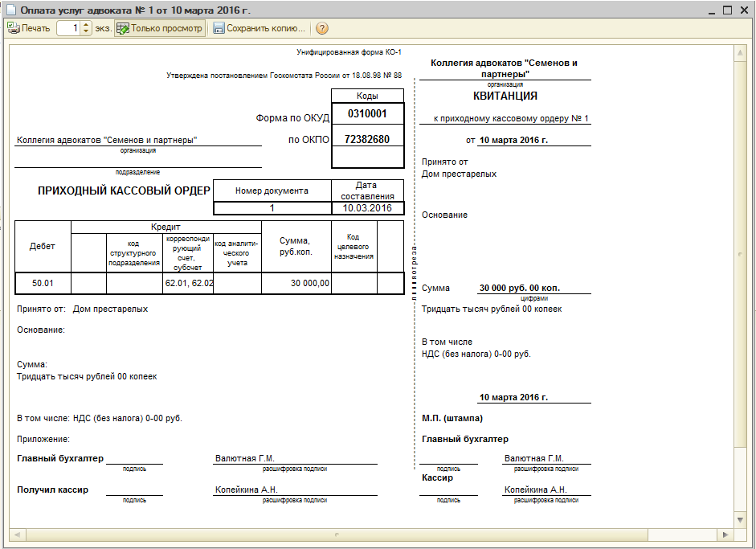This screenshot has height=549, width=756.
Task: Click Сумма, руб.коп. column header
Action: [x=296, y=246]
